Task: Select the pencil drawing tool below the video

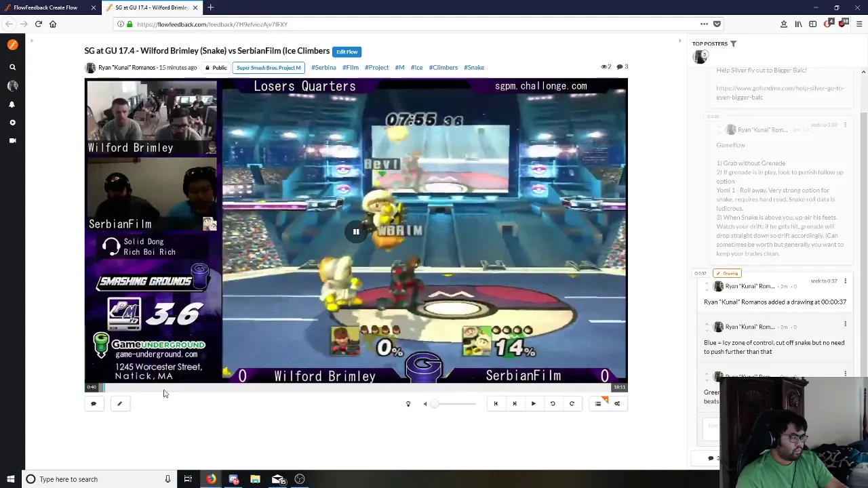Action: [119, 404]
